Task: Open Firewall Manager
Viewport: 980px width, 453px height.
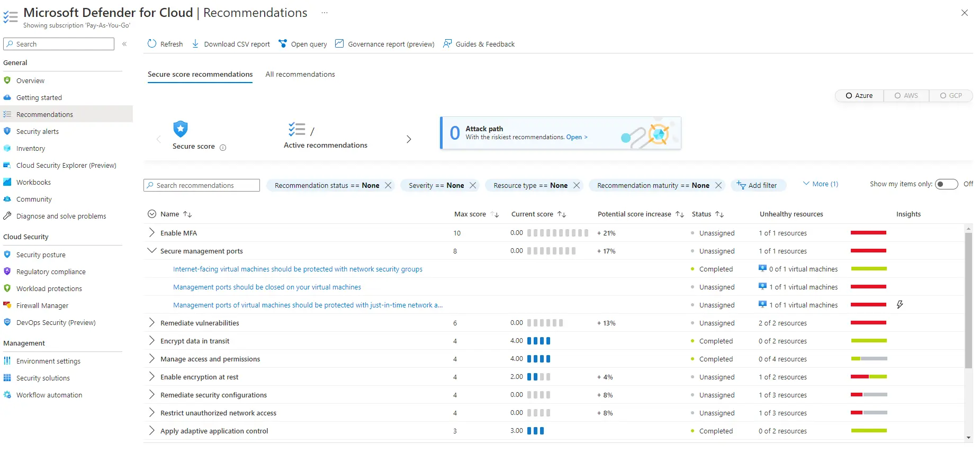Action: (42, 305)
